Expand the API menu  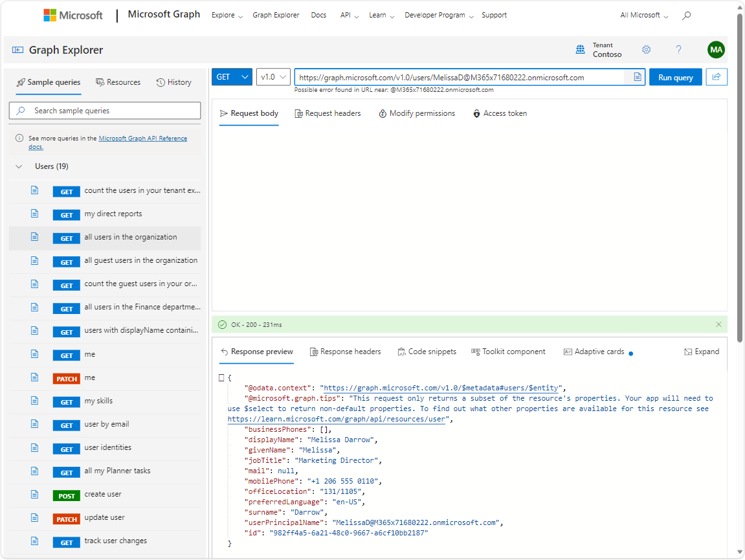pos(350,15)
